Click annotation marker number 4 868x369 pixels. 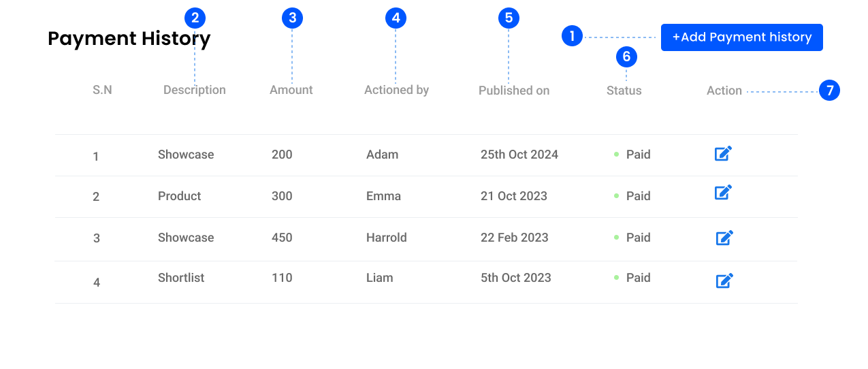click(396, 18)
